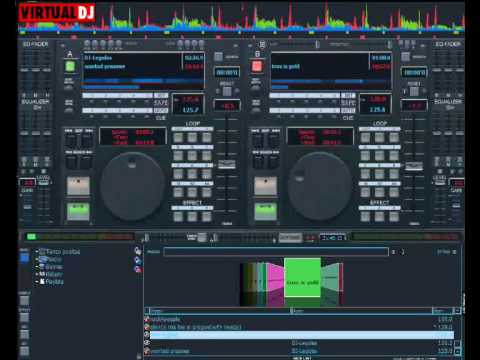Click the clock display in the middle bar
Viewport: 480px width, 360px height.
point(332,238)
